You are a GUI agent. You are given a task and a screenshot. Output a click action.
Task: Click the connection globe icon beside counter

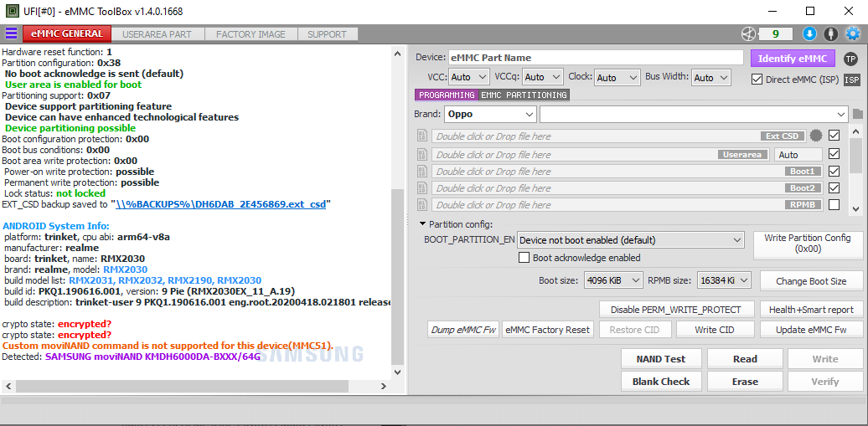click(748, 33)
